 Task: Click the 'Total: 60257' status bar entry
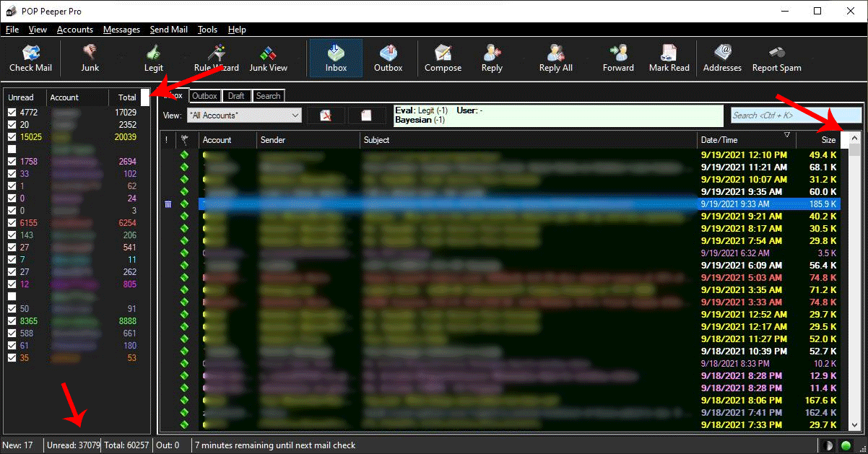[127, 445]
